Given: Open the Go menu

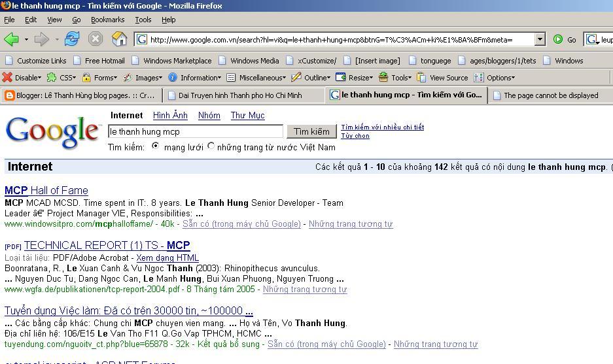Looking at the screenshot, I should click(x=77, y=20).
